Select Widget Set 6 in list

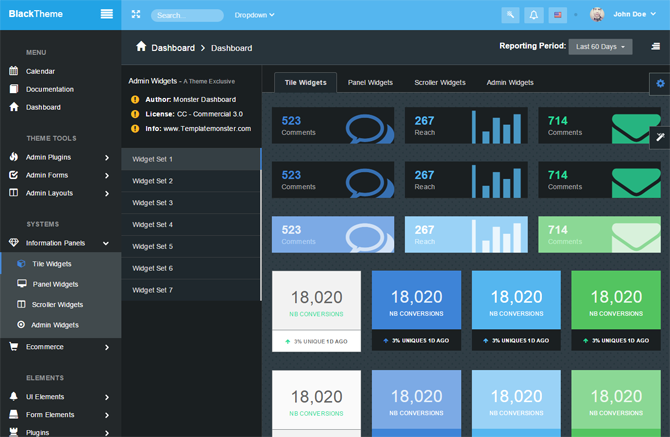pyautogui.click(x=191, y=268)
